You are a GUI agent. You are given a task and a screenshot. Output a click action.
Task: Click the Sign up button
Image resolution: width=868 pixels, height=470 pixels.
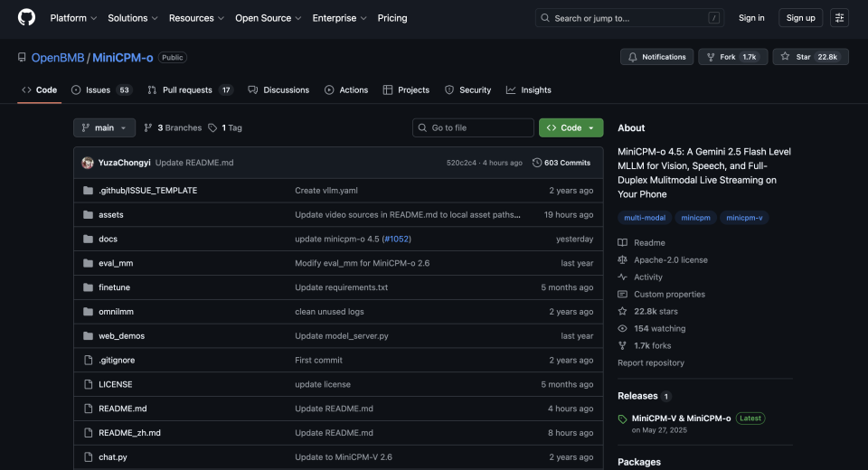[800, 18]
